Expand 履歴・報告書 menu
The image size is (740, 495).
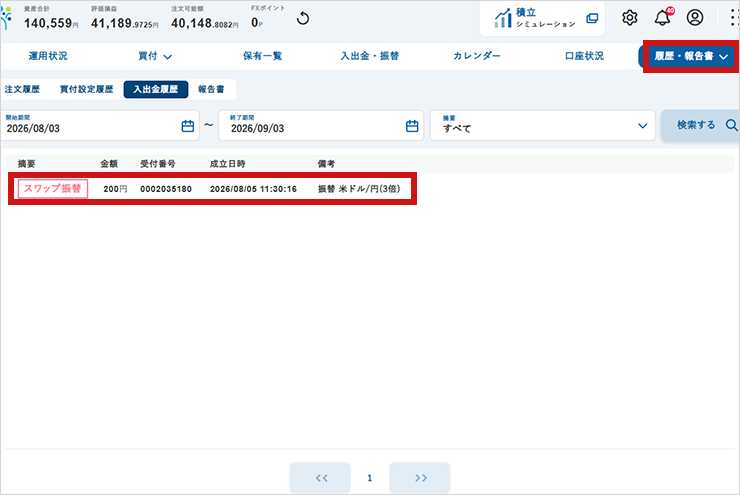[691, 57]
